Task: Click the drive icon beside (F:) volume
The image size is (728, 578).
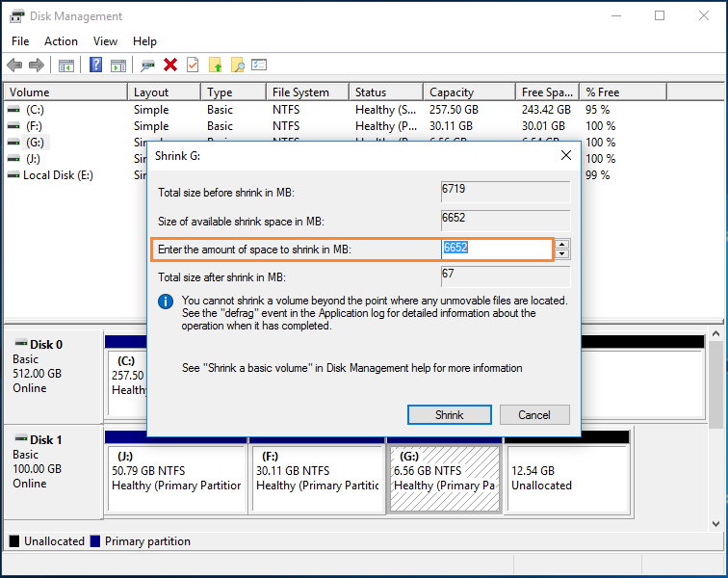Action: 13,126
